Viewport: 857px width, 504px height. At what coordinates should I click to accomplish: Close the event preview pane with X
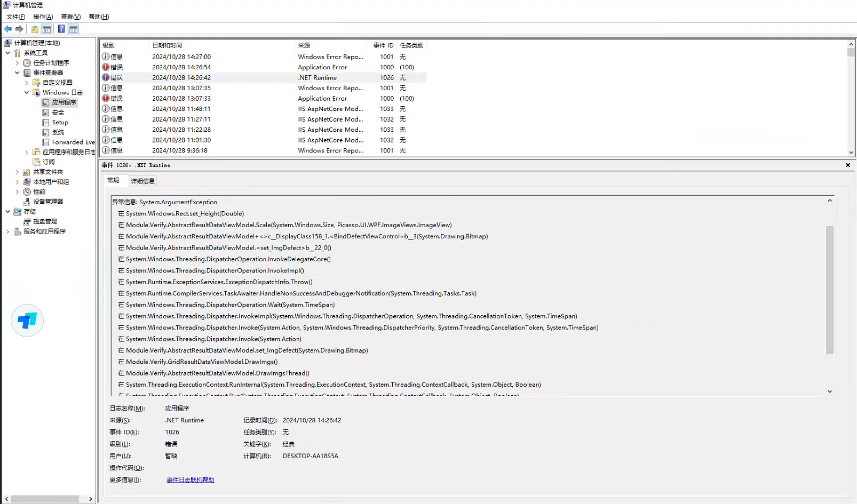(x=847, y=165)
